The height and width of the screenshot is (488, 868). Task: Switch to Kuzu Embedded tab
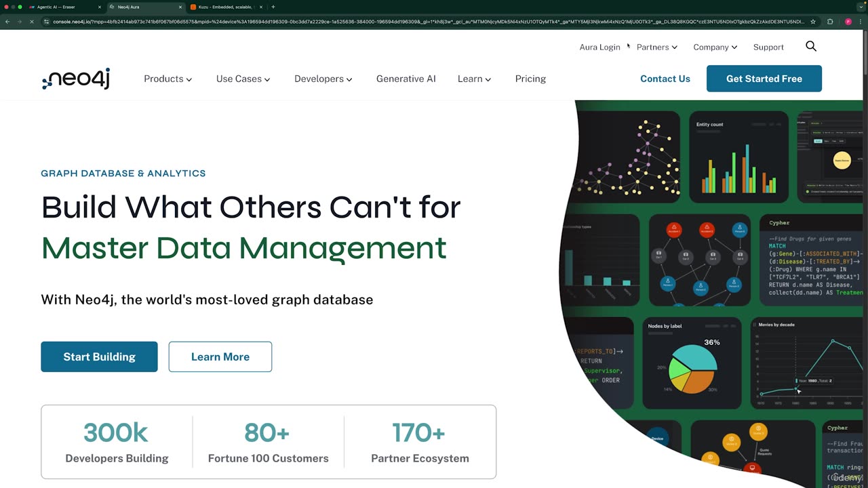click(226, 7)
